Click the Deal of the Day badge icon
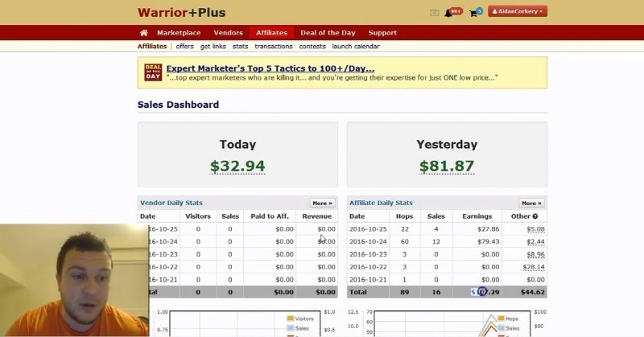Image resolution: width=644 pixels, height=337 pixels. click(153, 72)
